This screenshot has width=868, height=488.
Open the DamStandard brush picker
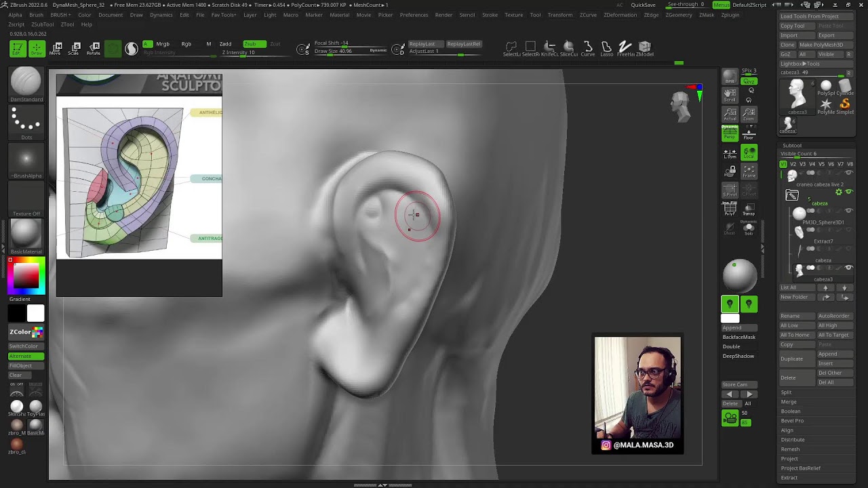(26, 84)
